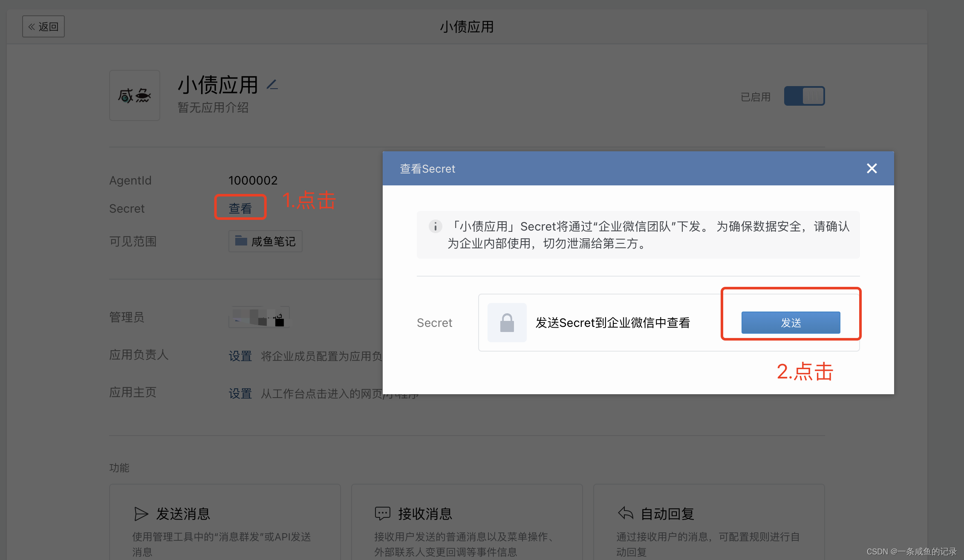This screenshot has width=964, height=560.
Task: Click the 小债应用 app logo thumbnail
Action: pos(135,95)
